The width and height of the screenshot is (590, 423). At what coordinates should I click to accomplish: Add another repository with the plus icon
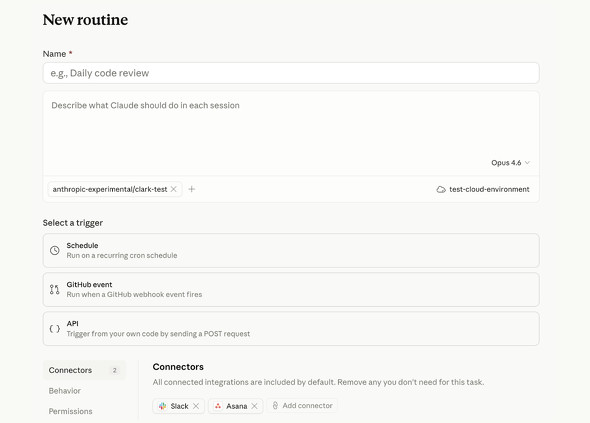tap(192, 189)
